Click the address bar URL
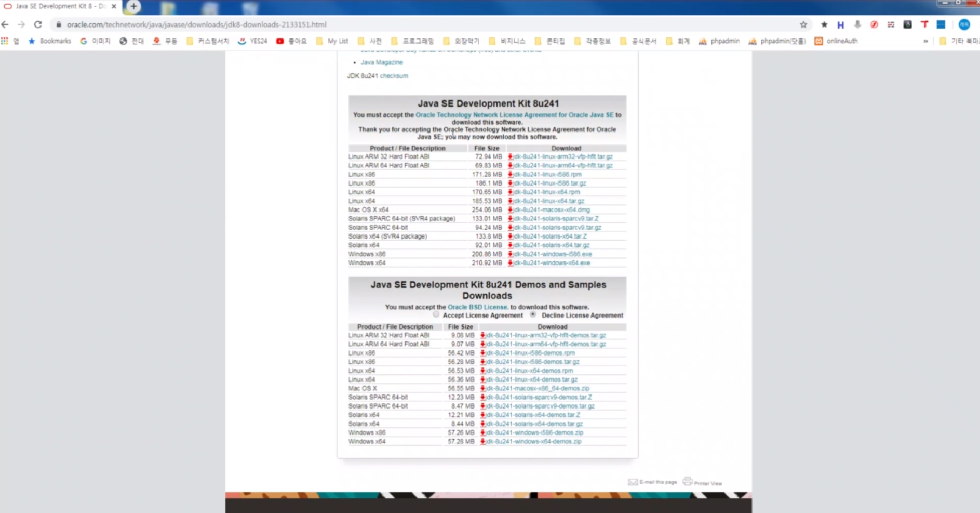Image resolution: width=980 pixels, height=513 pixels. 196,24
